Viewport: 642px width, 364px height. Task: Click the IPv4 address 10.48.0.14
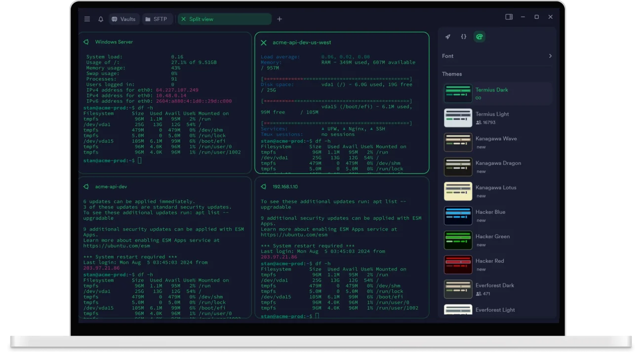click(x=171, y=95)
